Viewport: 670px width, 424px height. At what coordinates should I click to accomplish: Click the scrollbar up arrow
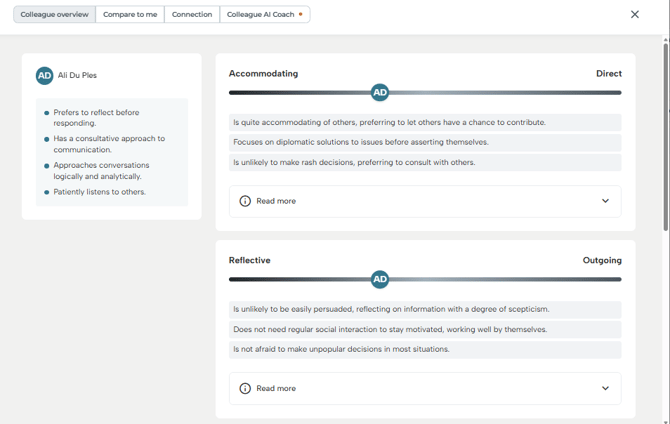click(x=666, y=41)
